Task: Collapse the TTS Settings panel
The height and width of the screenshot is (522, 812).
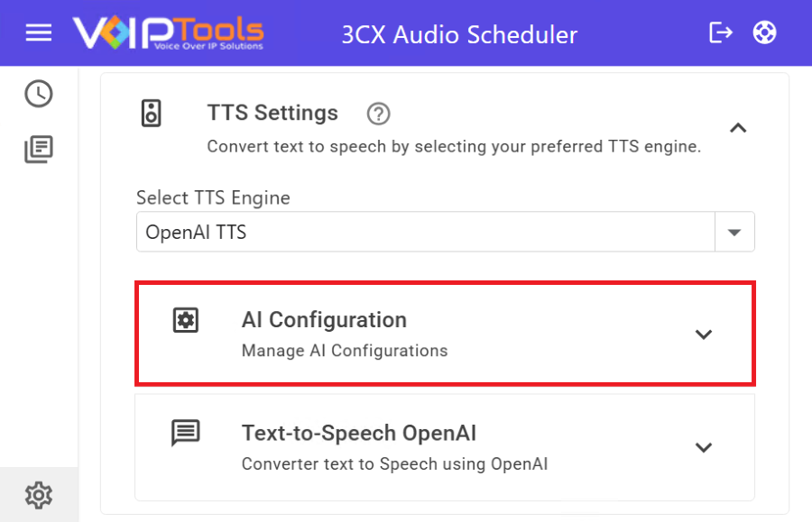Action: pos(738,128)
